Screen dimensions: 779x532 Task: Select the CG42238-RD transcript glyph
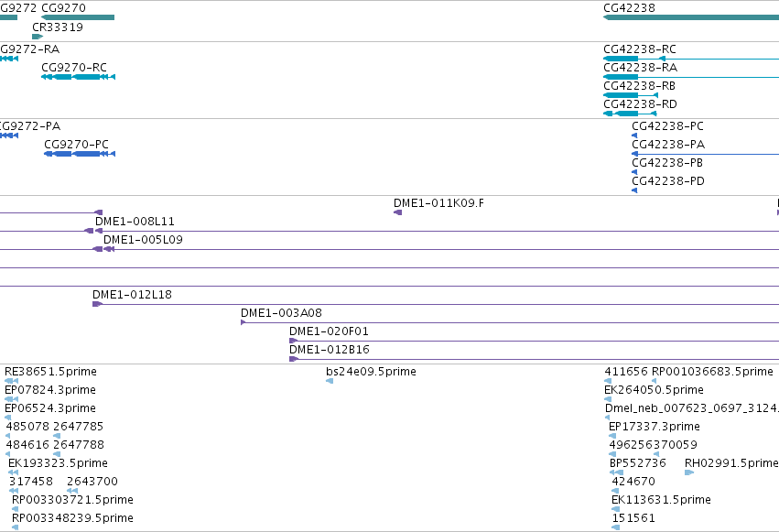click(x=630, y=114)
